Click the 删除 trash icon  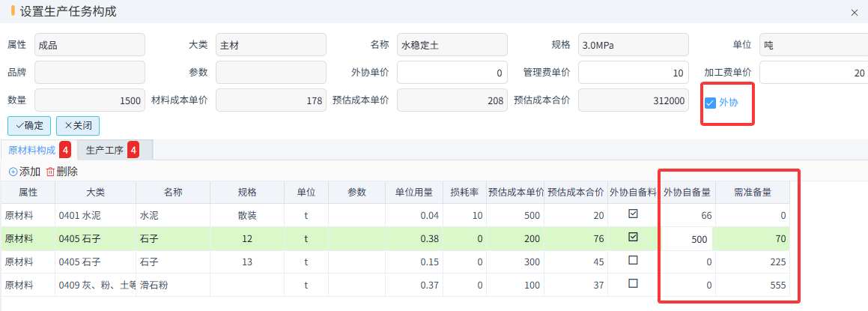[50, 172]
